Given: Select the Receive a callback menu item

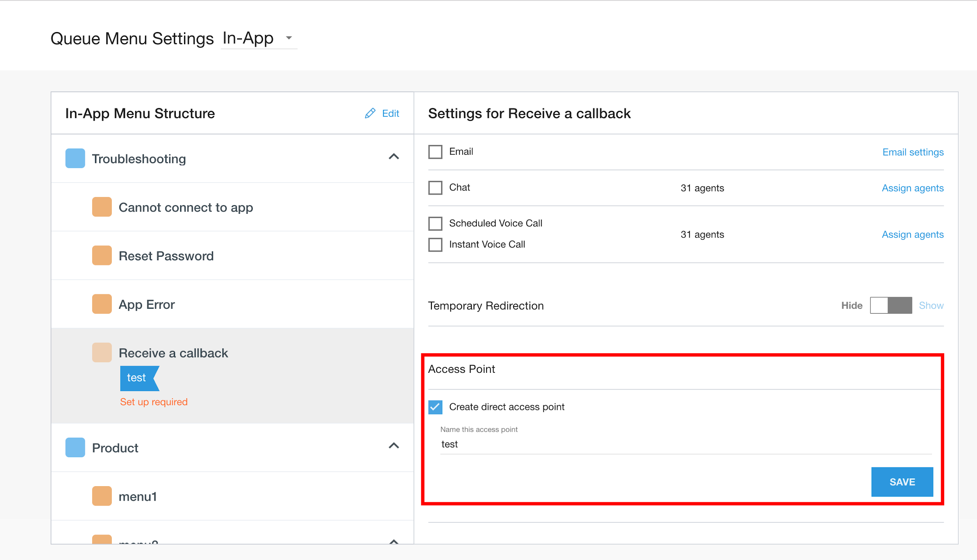Looking at the screenshot, I should point(173,353).
